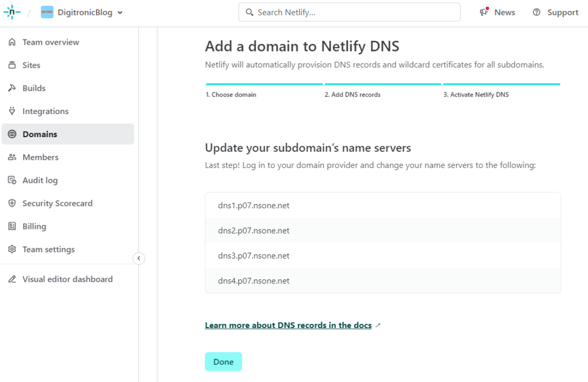Click the external link arrow after docs link

coord(378,325)
